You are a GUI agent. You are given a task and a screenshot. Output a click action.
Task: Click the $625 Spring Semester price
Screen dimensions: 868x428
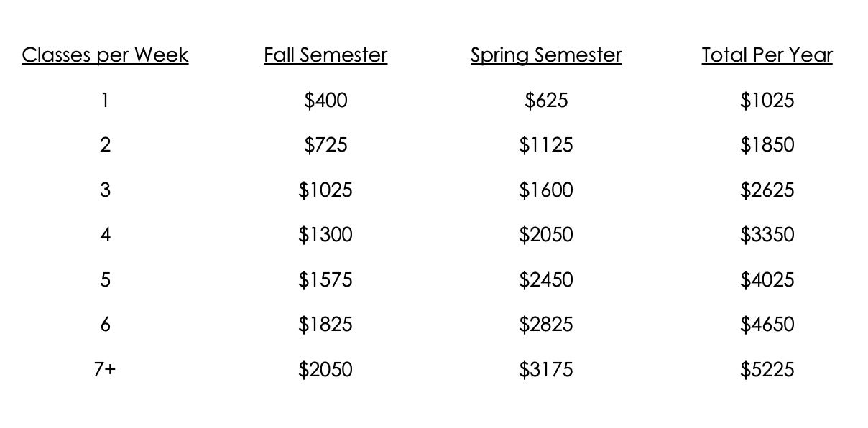[546, 101]
